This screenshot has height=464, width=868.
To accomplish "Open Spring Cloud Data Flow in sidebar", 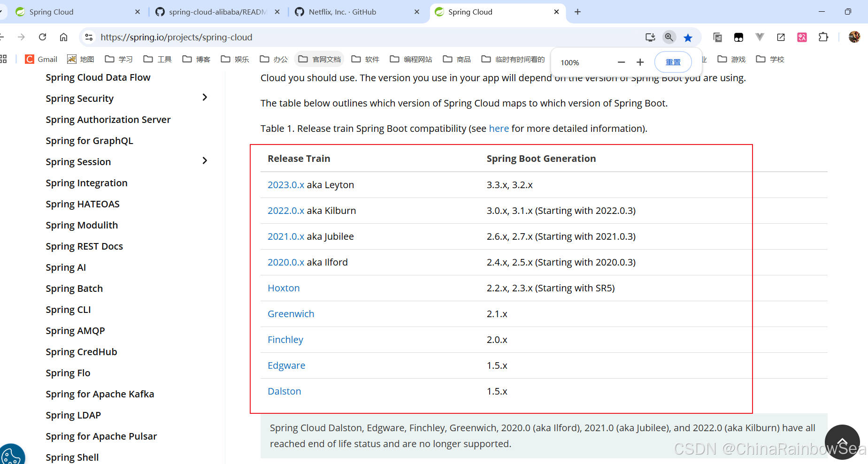I will (x=98, y=77).
